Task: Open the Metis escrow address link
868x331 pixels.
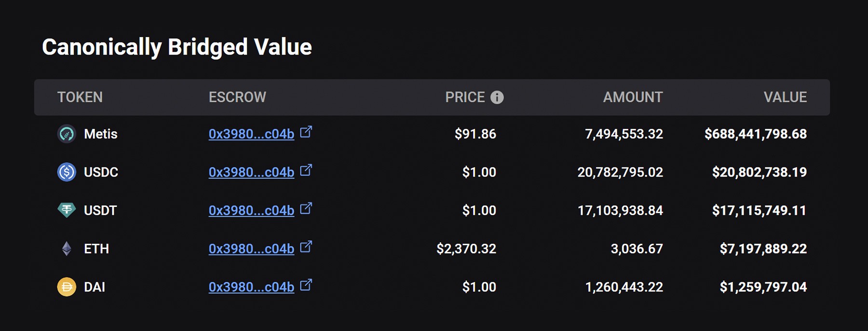Action: click(251, 134)
